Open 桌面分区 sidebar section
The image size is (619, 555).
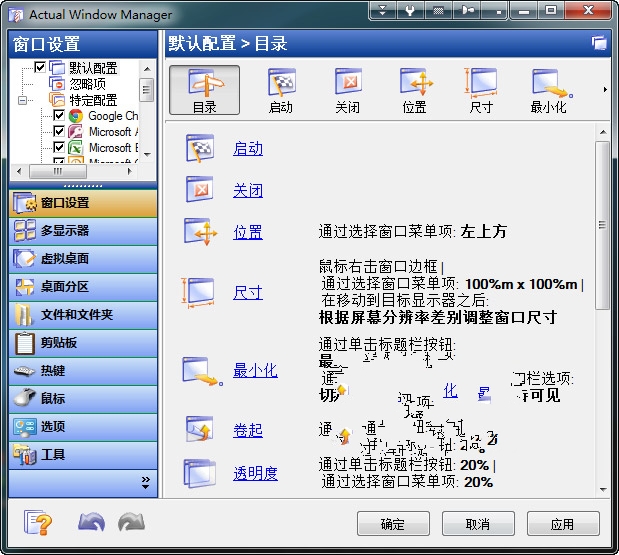coord(83,287)
